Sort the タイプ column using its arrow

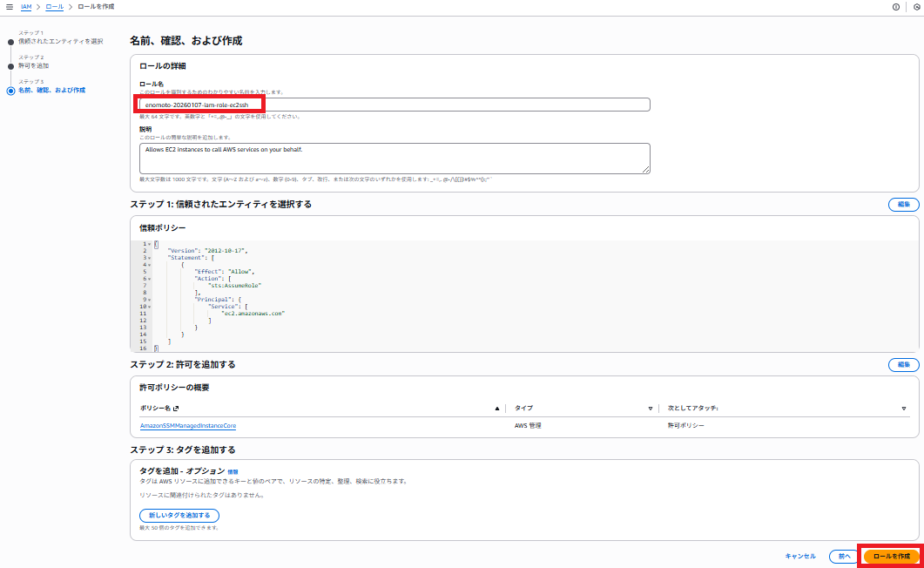[x=650, y=408]
